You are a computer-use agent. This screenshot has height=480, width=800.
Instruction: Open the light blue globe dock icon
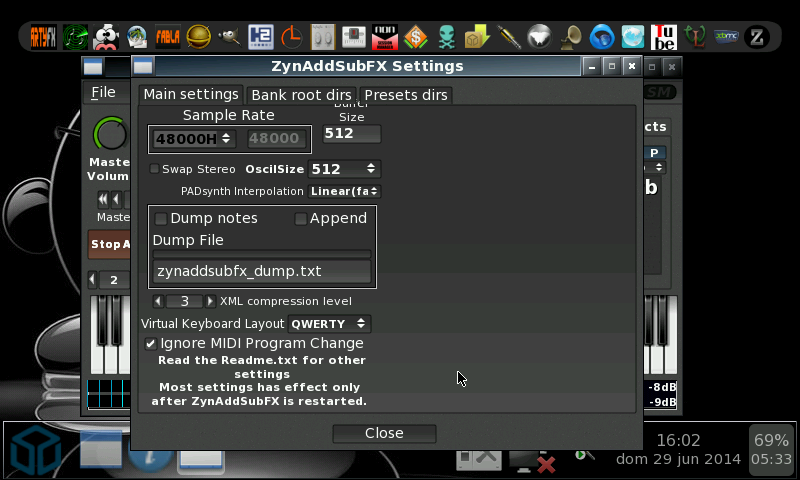[633, 37]
